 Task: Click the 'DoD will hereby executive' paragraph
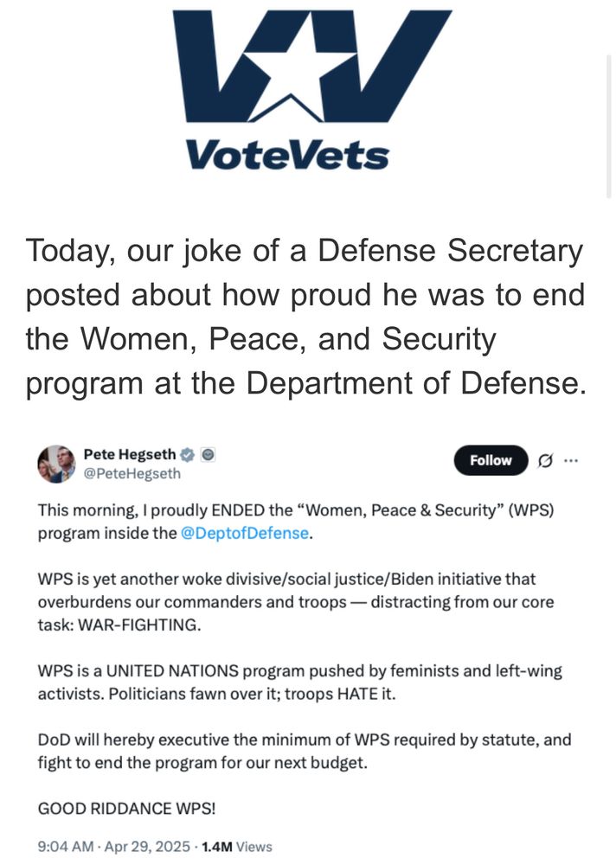click(x=305, y=752)
